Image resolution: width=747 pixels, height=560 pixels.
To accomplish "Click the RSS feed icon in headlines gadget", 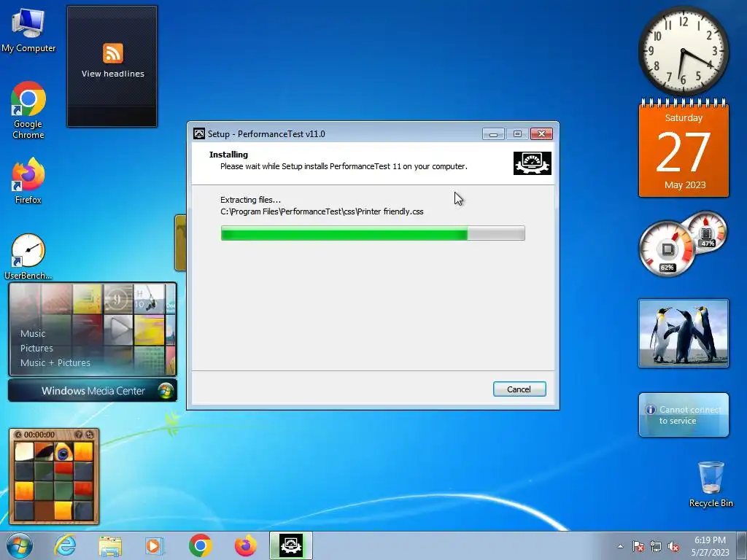I will (113, 52).
